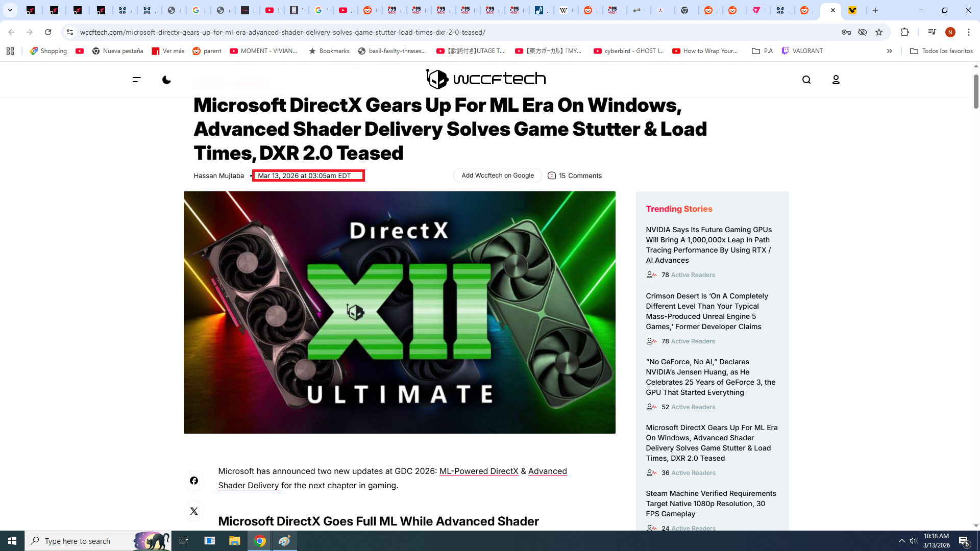The width and height of the screenshot is (980, 551).
Task: Click the site search magnifier icon
Action: coord(806,80)
